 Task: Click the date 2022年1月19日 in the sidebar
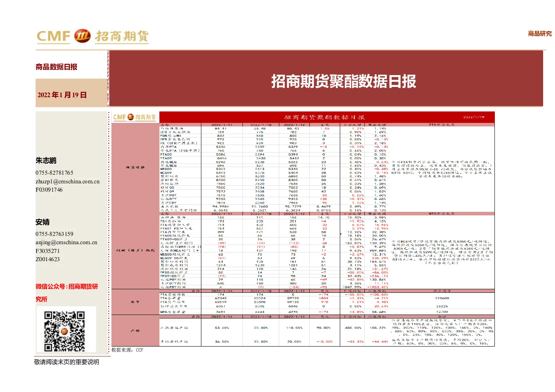62,95
